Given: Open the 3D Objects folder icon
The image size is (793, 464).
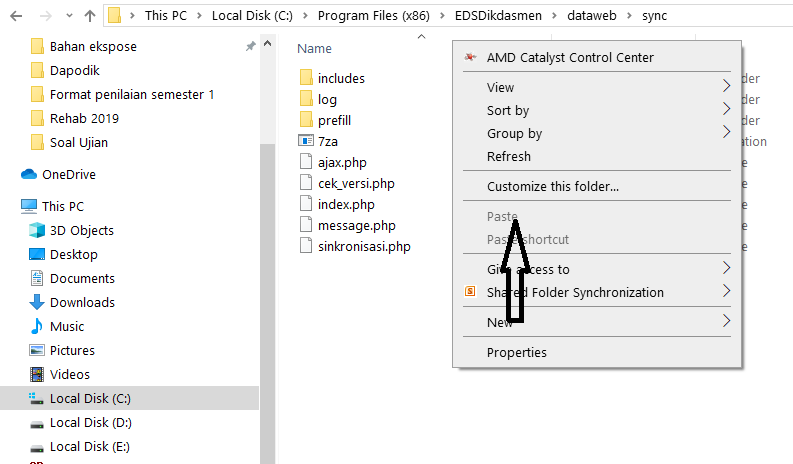Looking at the screenshot, I should click(37, 230).
